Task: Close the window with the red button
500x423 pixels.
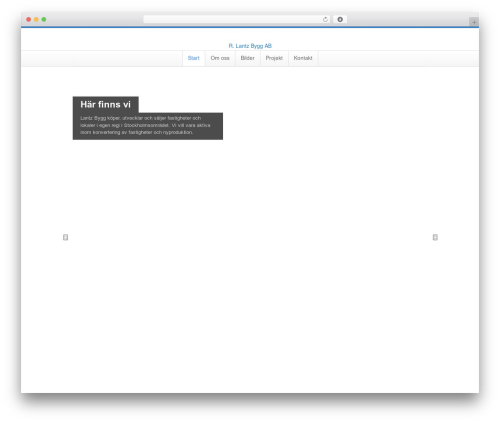Action: tap(29, 20)
